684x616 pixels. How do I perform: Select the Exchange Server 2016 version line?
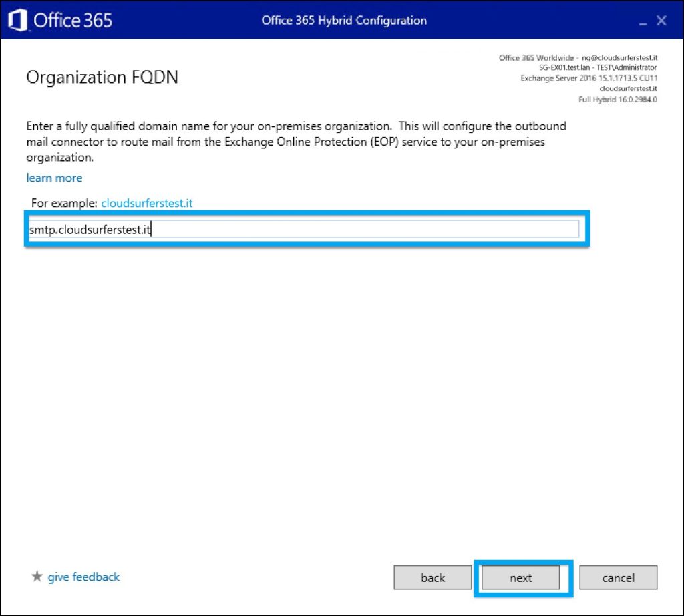click(x=589, y=78)
